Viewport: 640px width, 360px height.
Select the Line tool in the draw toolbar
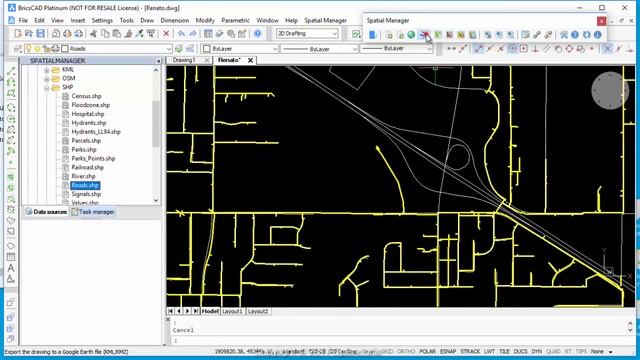[11, 72]
